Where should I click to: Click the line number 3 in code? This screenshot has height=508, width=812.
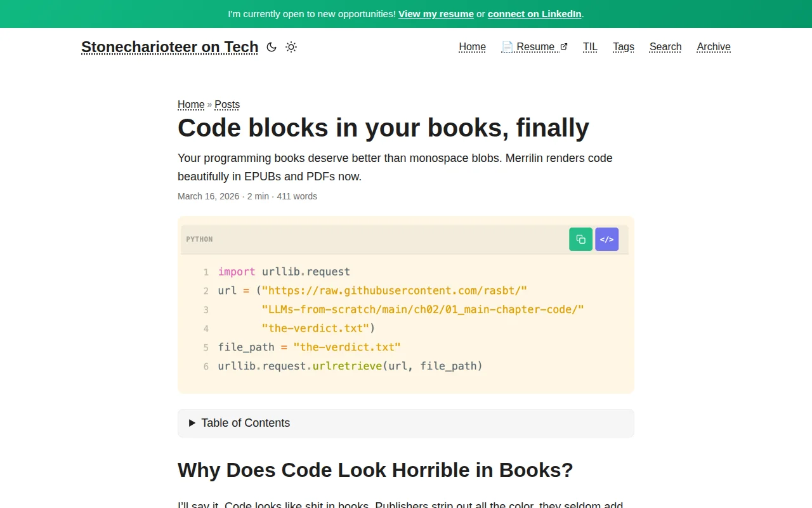coord(206,310)
